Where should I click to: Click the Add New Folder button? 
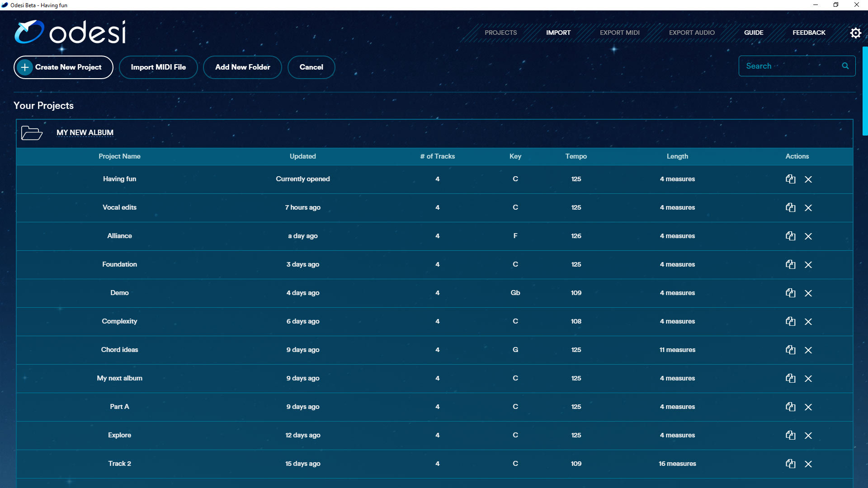pos(242,67)
